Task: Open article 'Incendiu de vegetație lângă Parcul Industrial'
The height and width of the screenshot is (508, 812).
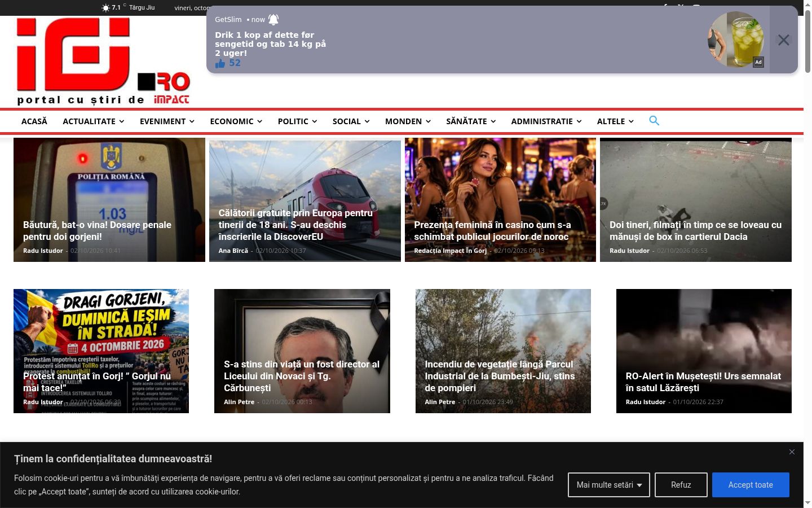Action: (x=500, y=376)
